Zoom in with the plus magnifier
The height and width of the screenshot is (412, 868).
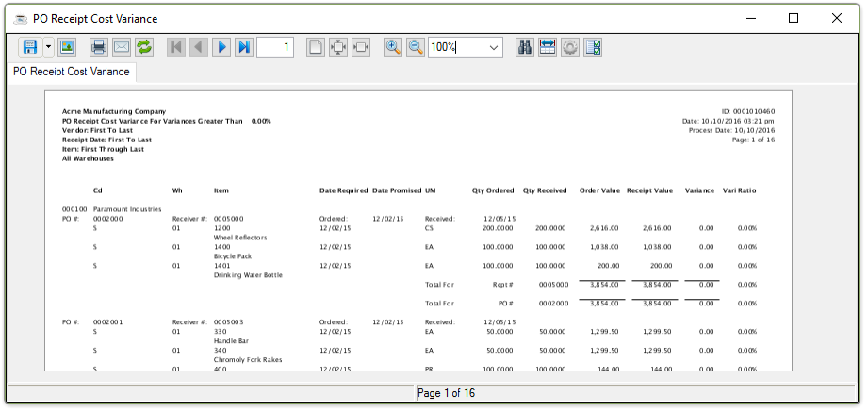coord(393,47)
